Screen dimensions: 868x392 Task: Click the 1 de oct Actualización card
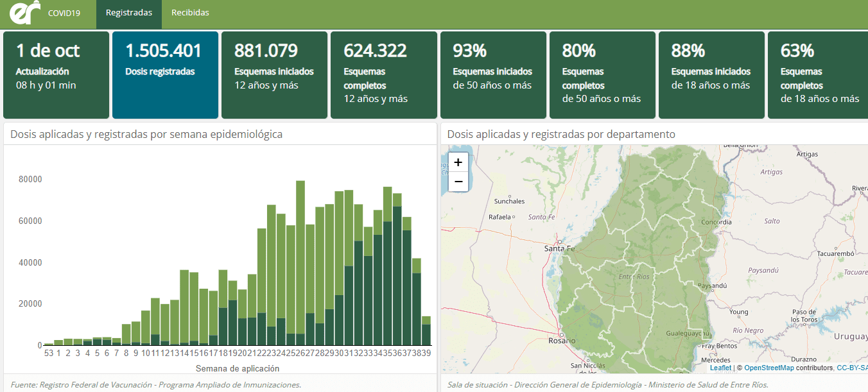[x=56, y=75]
